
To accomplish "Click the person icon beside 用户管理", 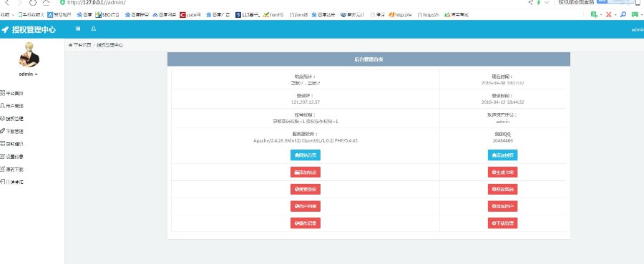I will tap(2, 105).
